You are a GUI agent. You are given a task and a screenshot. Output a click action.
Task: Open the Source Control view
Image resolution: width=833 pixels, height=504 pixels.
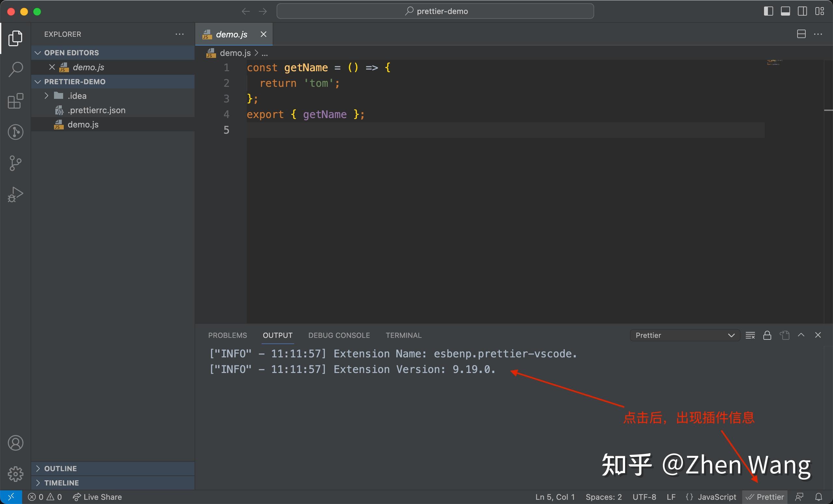(x=15, y=163)
